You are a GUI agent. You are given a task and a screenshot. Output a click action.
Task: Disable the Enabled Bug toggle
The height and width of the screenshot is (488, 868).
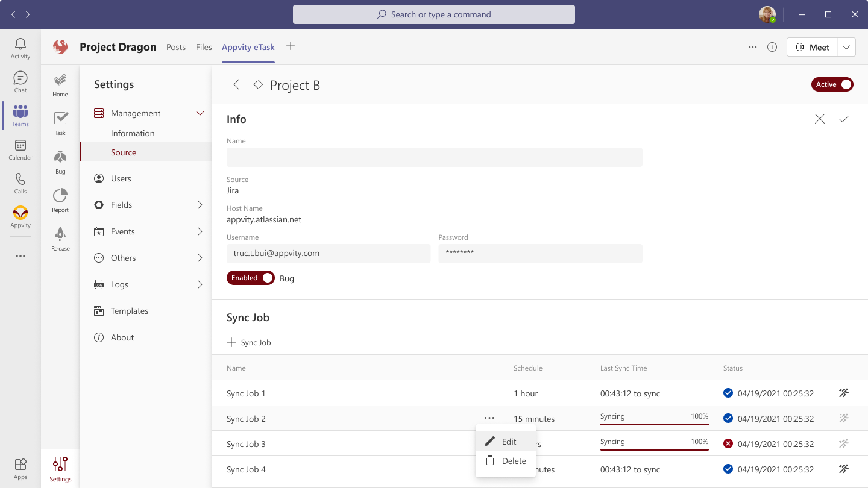point(251,278)
